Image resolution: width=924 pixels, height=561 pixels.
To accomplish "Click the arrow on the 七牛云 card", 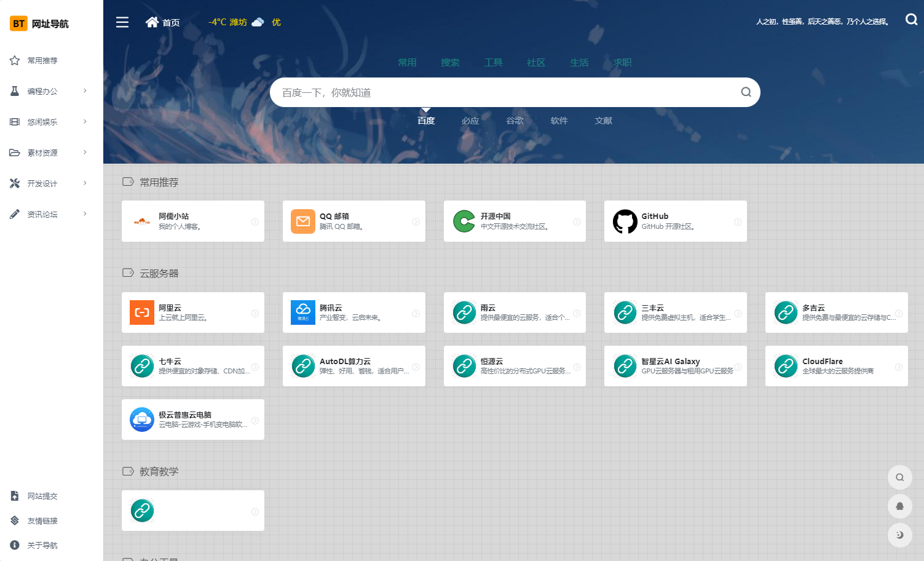I will click(255, 367).
